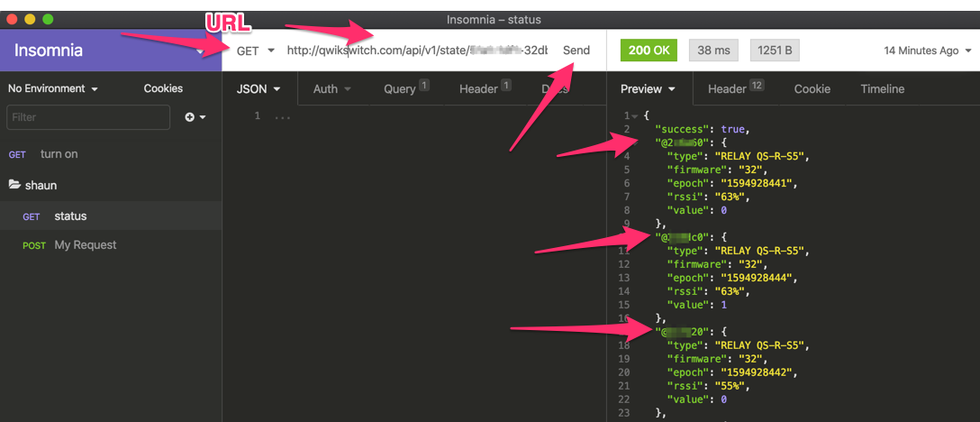The width and height of the screenshot is (980, 422).
Task: Switch to the response Header tab
Action: (x=736, y=89)
